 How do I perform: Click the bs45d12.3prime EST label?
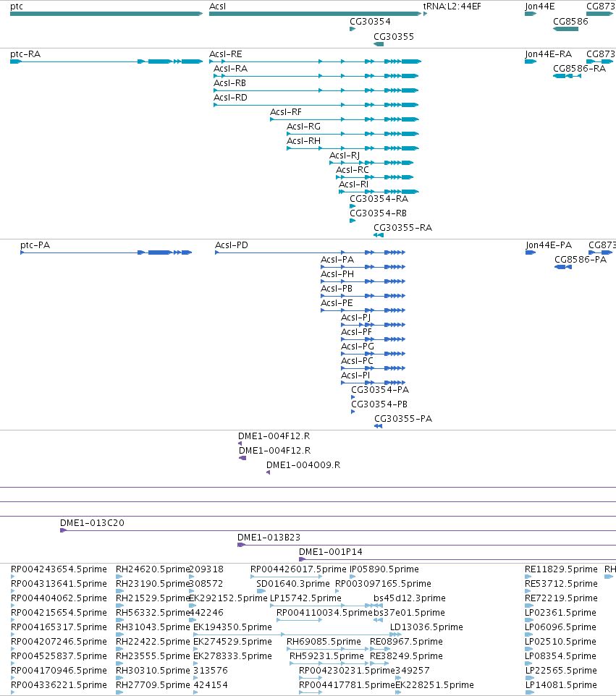410,598
